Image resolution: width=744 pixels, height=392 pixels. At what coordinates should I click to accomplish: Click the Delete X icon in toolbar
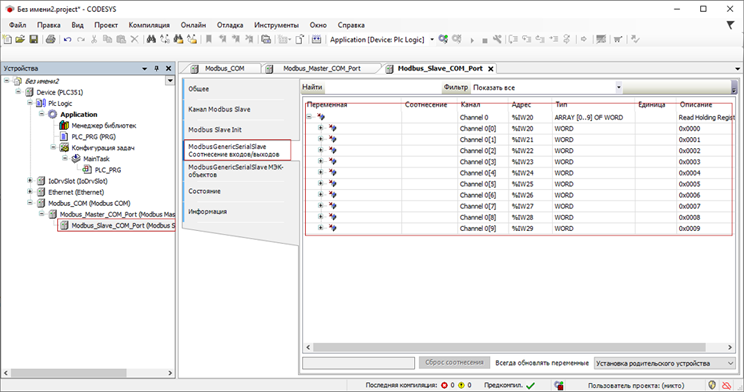134,39
